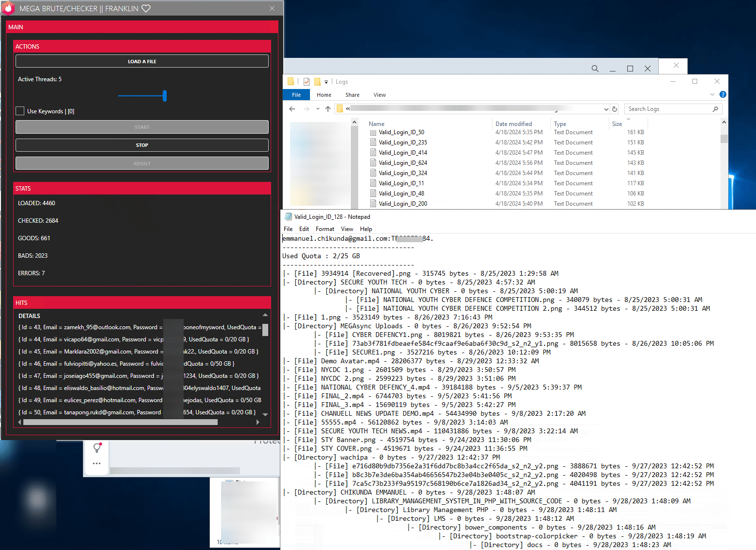The image size is (756, 550).
Task: Open the File tab in Logs explorer
Action: click(296, 95)
